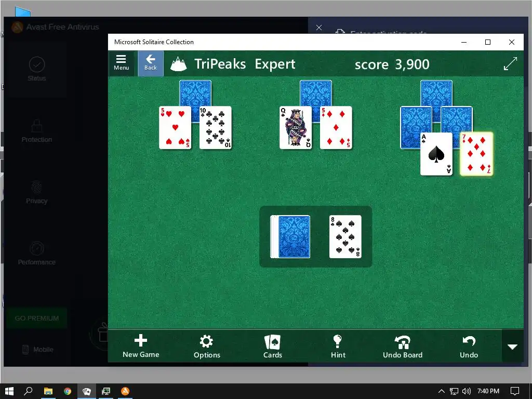The height and width of the screenshot is (399, 532).
Task: Open Google Chrome from the taskbar
Action: [x=68, y=391]
